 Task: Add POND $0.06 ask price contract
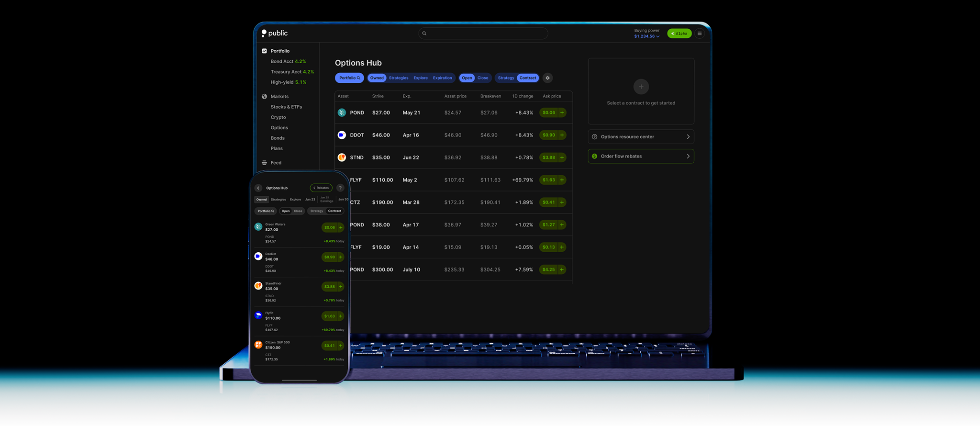[562, 113]
